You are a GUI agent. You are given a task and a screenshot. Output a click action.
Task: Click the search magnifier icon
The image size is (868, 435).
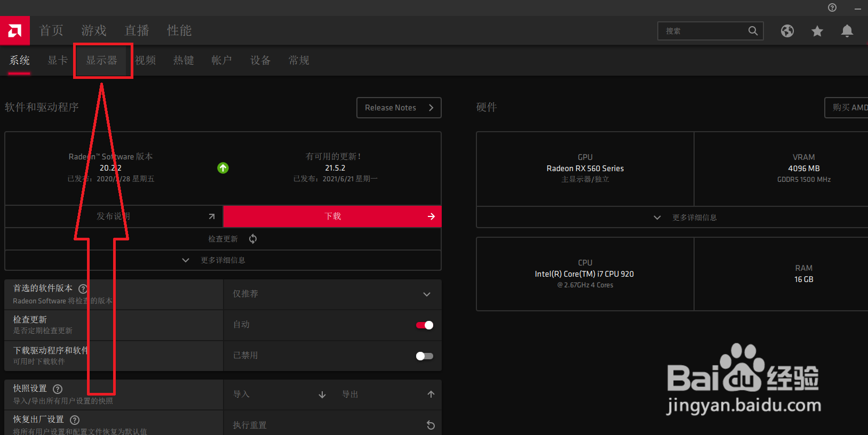(753, 31)
